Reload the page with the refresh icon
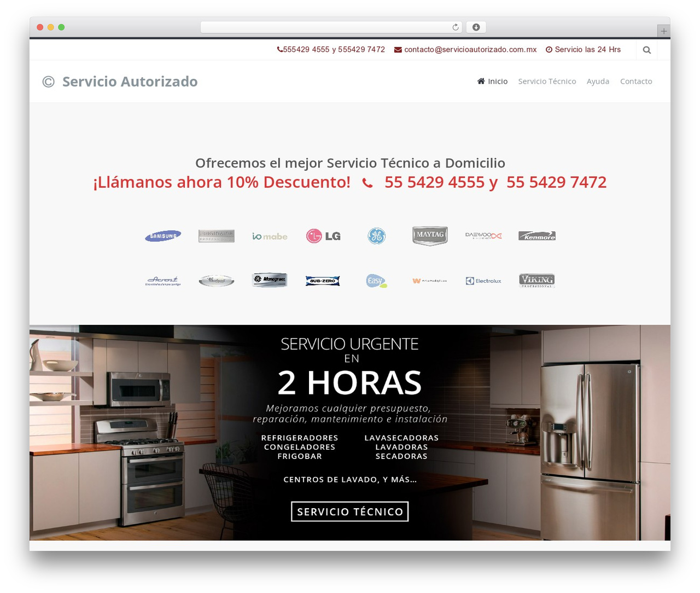700x593 pixels. (456, 27)
